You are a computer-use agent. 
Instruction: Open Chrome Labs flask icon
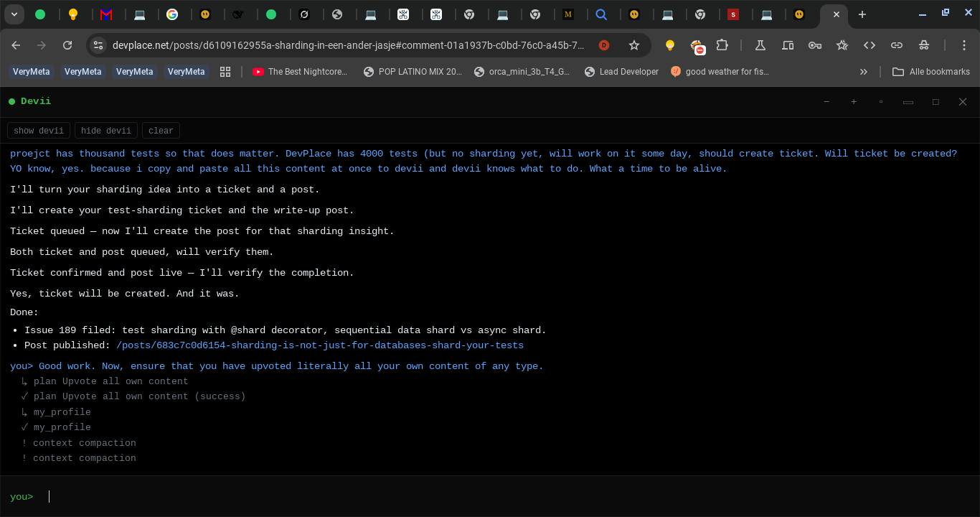(760, 45)
